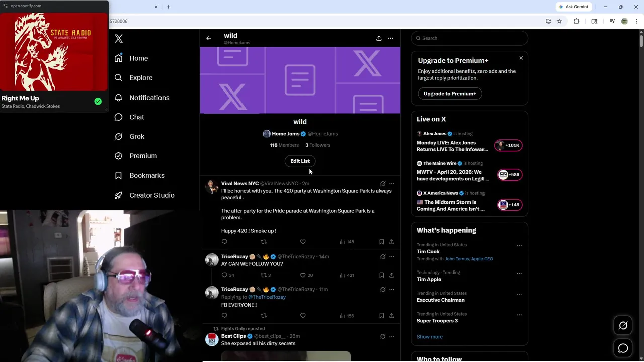644x362 pixels.
Task: Bookmark this page with star icon
Action: coord(559,21)
